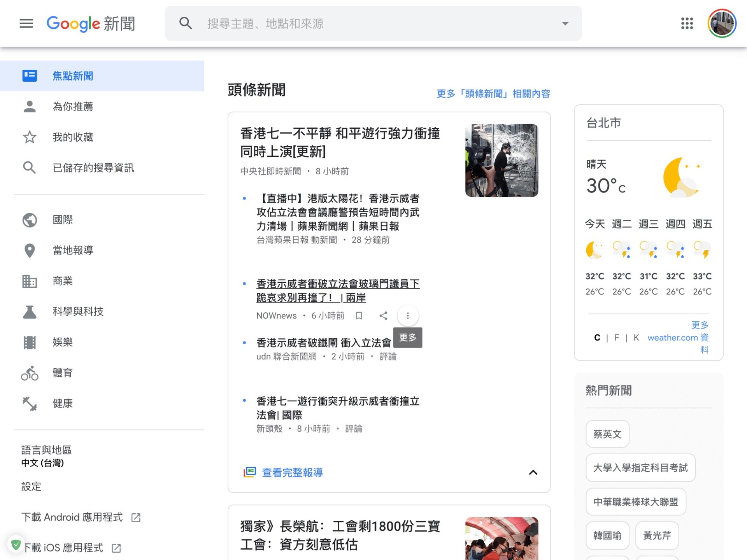Viewport: 747px width, 560px height.
Task: Click the 週五 forecast thunderstorm icon
Action: [x=702, y=250]
